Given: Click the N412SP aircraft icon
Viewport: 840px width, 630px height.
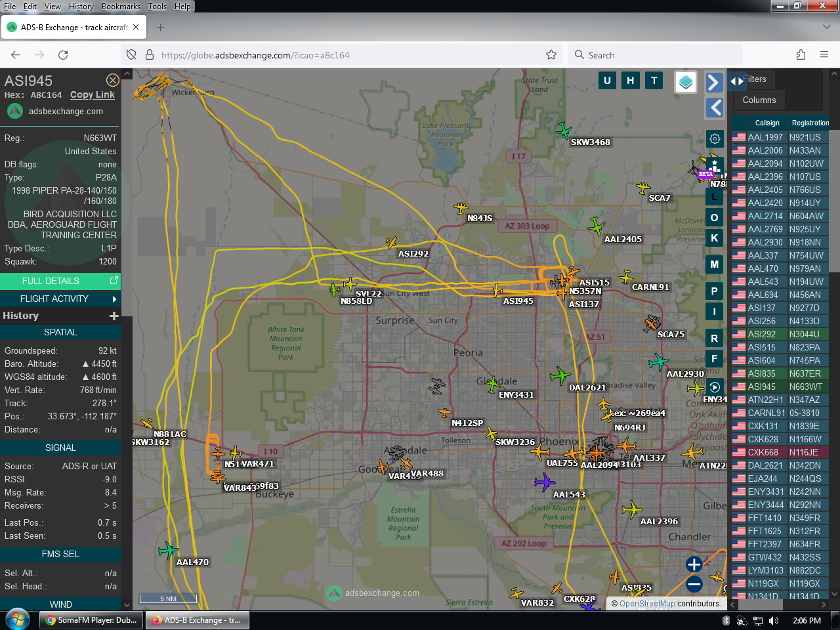Looking at the screenshot, I should (445, 413).
